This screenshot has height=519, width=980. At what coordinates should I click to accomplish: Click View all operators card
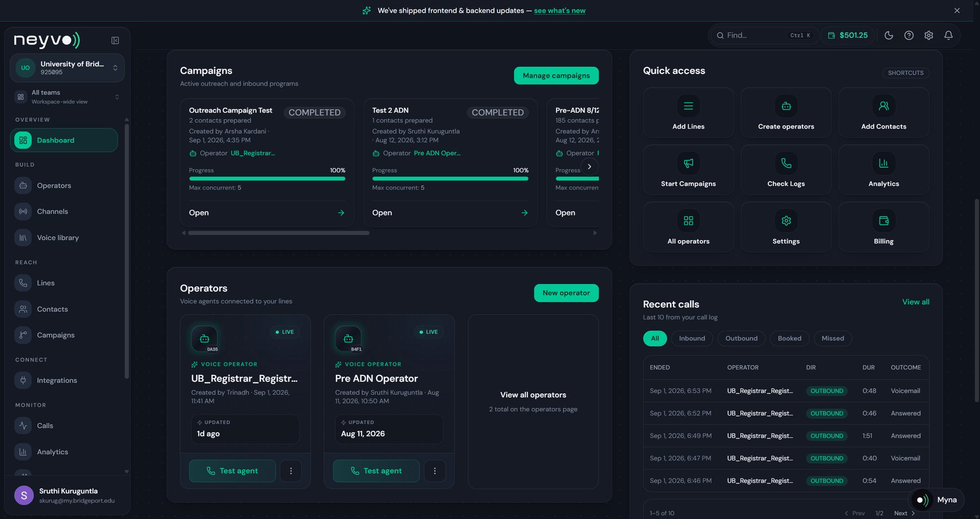point(533,401)
